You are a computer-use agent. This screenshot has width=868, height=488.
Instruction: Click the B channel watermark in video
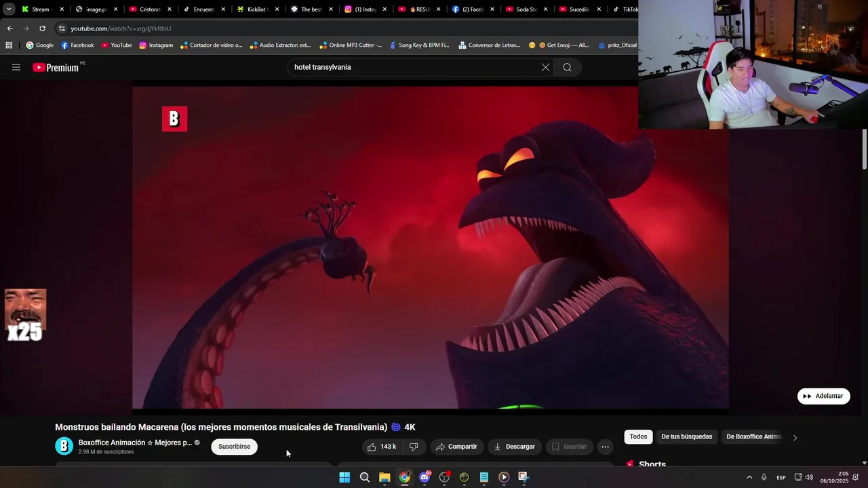click(174, 119)
